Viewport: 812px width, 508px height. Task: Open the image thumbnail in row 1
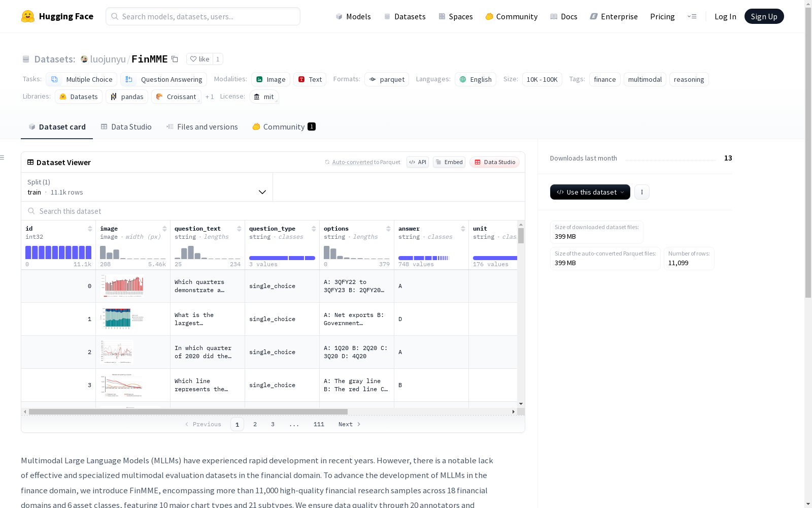coord(122,319)
